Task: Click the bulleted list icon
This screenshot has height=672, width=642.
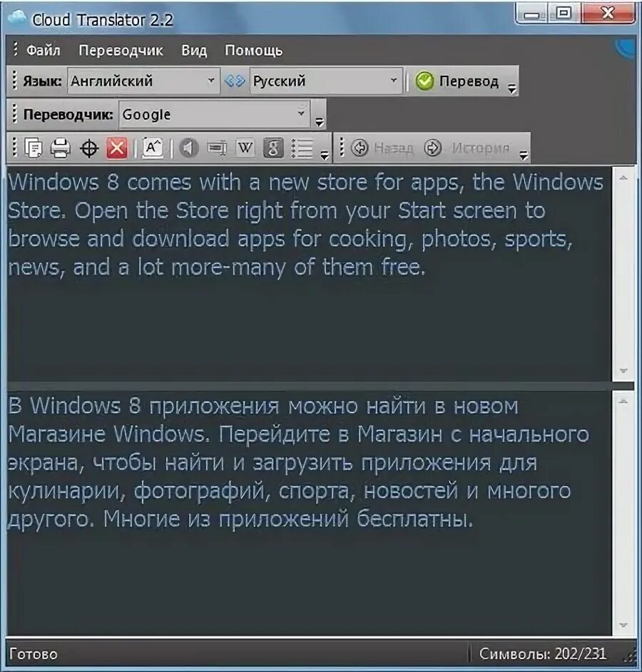Action: pyautogui.click(x=302, y=148)
